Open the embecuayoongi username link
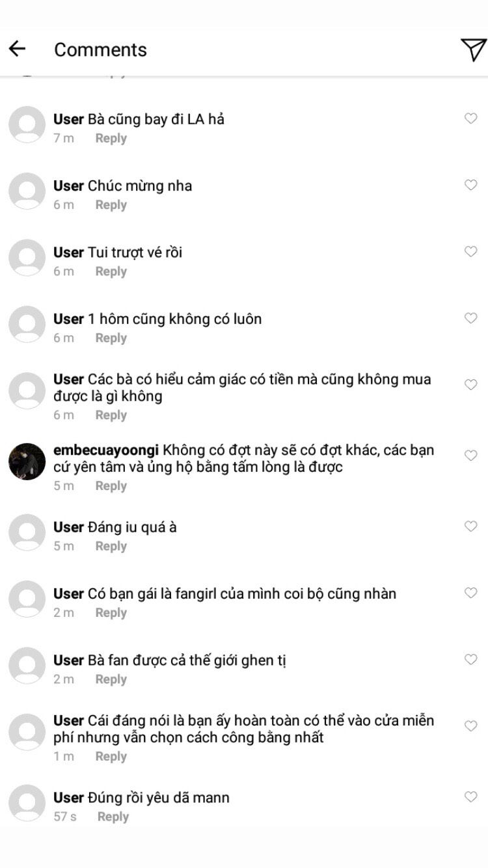 106,450
